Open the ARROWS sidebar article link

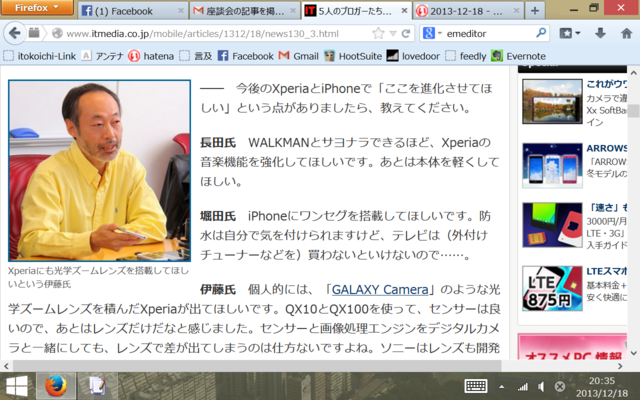point(607,148)
